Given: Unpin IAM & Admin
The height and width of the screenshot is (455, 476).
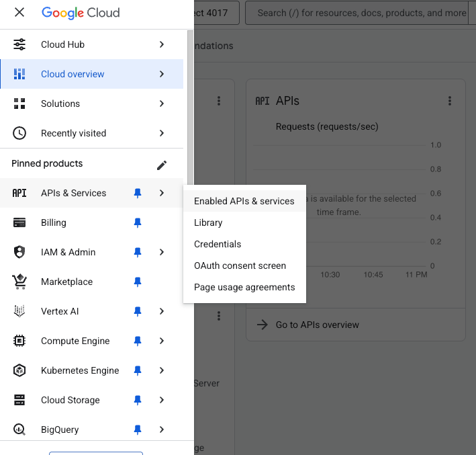Looking at the screenshot, I should (138, 252).
